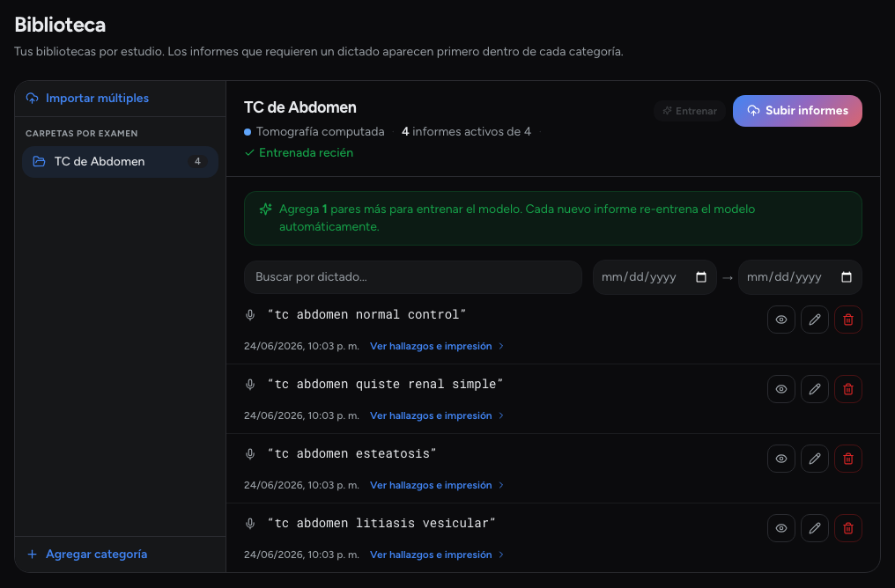The height and width of the screenshot is (588, 895).
Task: Open Importar múltiples
Action: point(87,98)
